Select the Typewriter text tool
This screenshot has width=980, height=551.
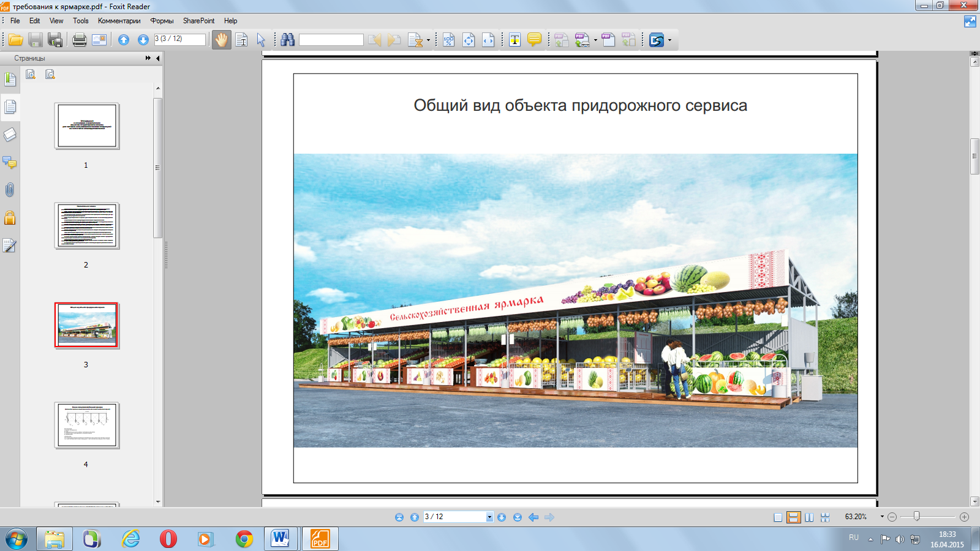pyautogui.click(x=514, y=40)
